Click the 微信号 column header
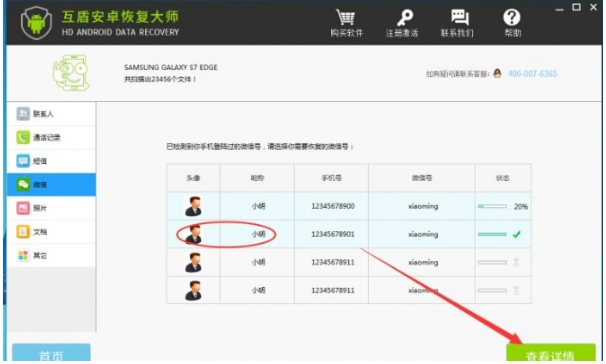 click(422, 178)
